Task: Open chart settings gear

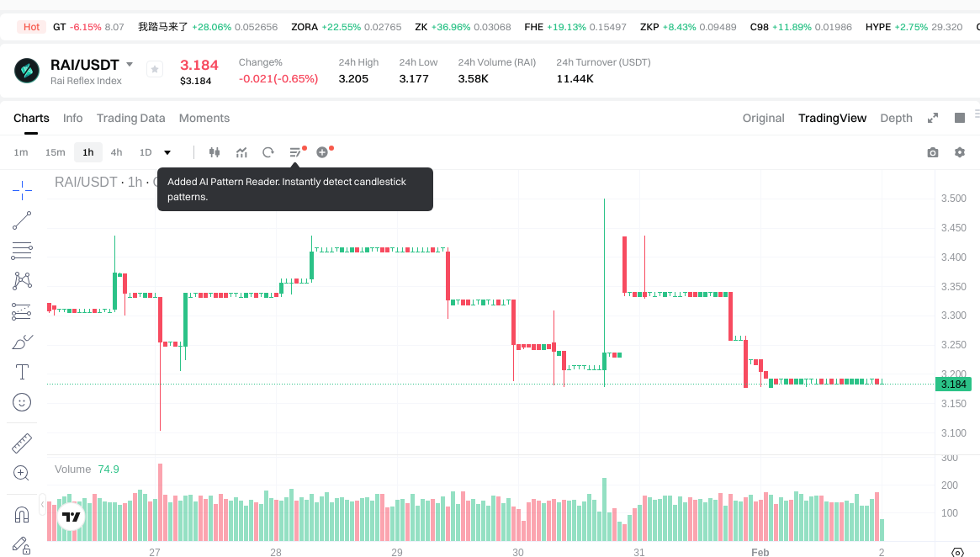Action: click(960, 152)
